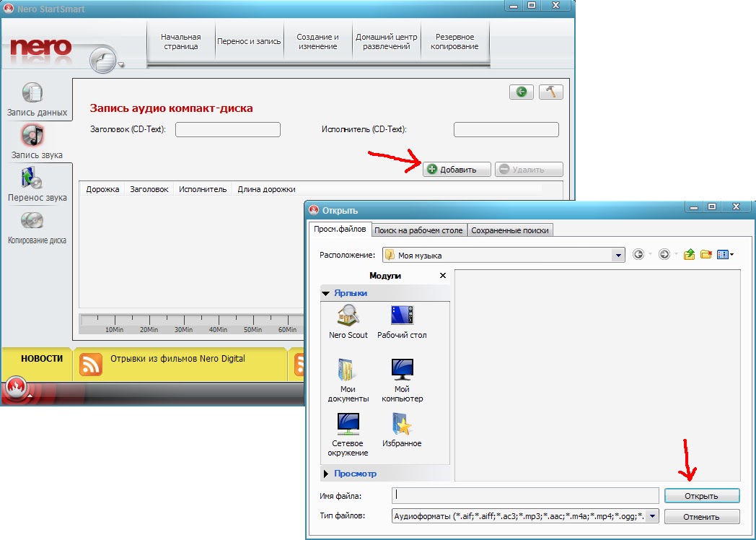Collapse the Ярлыки section
The width and height of the screenshot is (756, 540).
pyautogui.click(x=326, y=293)
